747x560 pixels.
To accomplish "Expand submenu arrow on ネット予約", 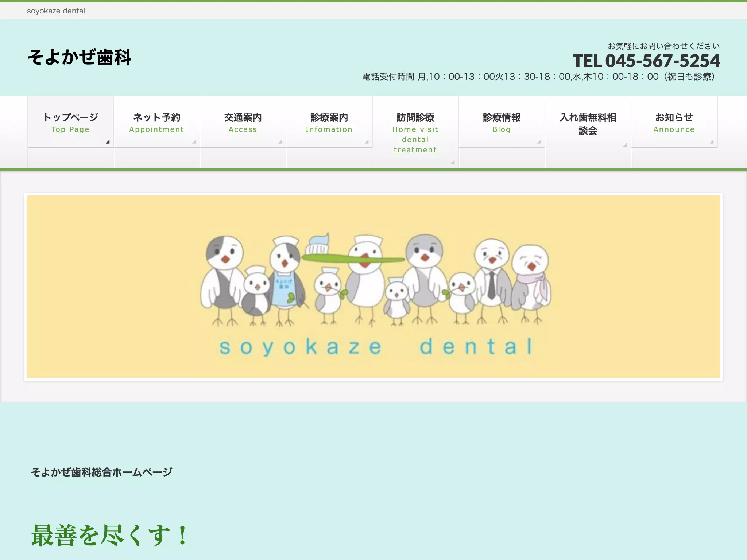I will coord(194,142).
